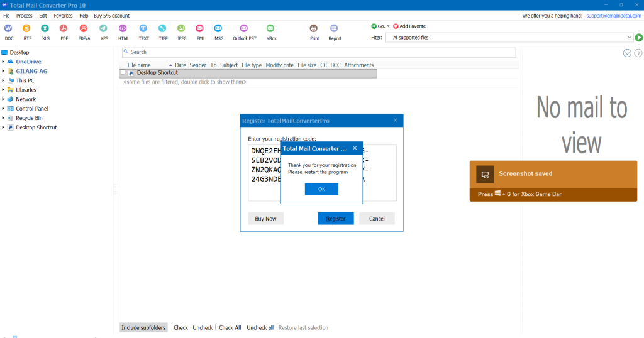The image size is (644, 338).
Task: Choose the Outlook PST icon
Action: 244,28
